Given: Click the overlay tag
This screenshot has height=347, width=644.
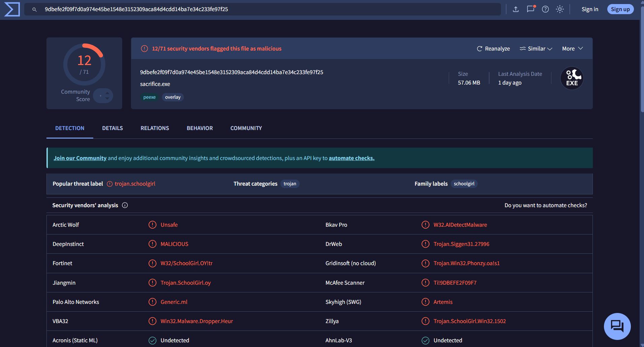Looking at the screenshot, I should point(173,97).
